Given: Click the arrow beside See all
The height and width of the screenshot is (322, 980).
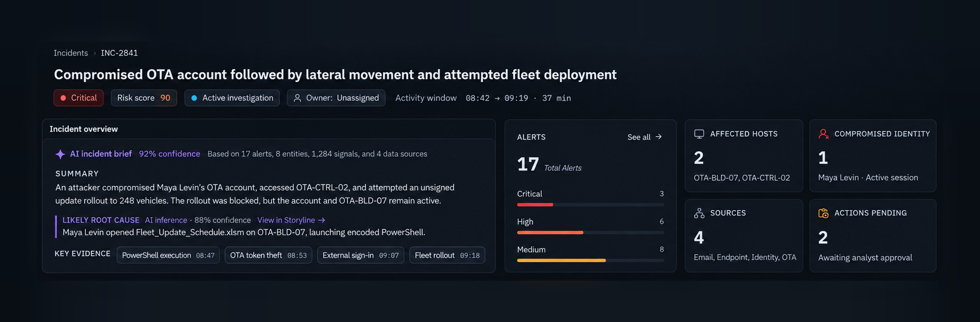Looking at the screenshot, I should [658, 137].
